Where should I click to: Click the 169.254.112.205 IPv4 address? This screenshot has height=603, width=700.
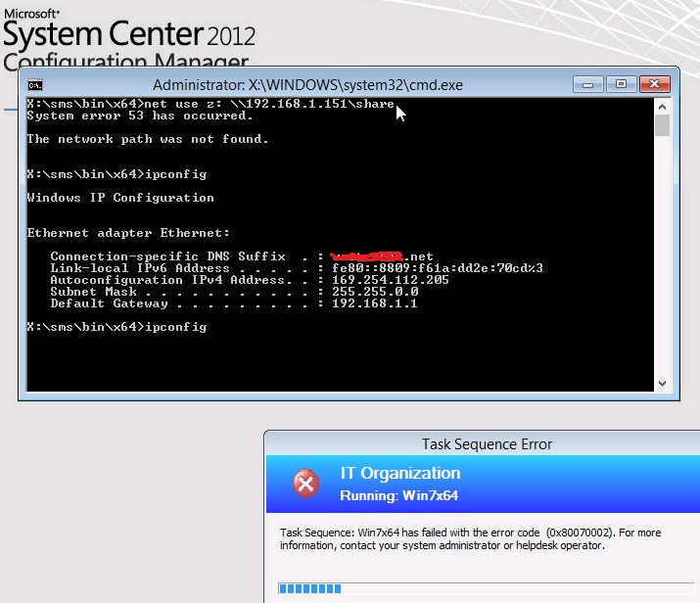click(391, 280)
